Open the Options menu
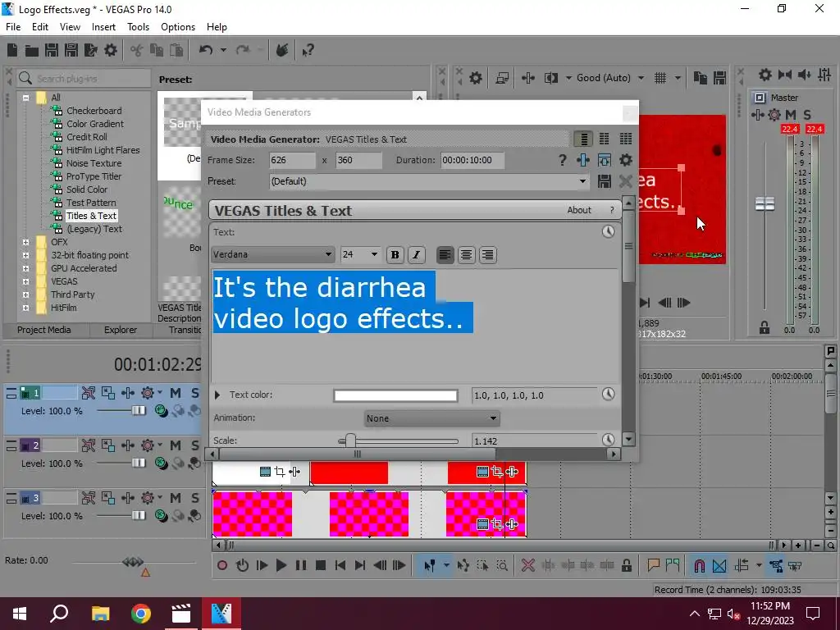840x630 pixels. point(178,27)
